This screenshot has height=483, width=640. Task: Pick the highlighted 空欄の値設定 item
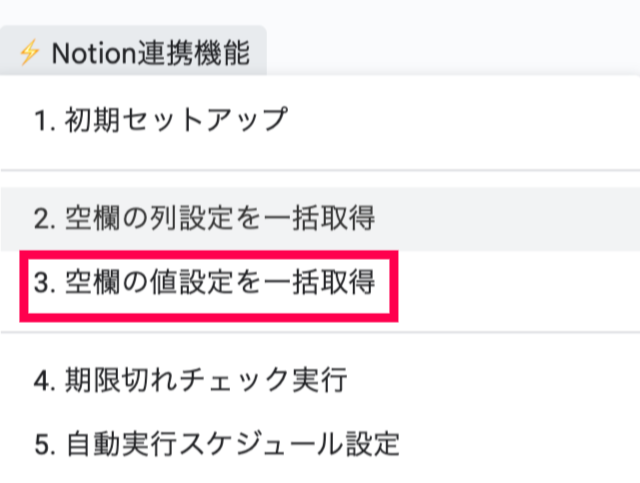[x=204, y=283]
